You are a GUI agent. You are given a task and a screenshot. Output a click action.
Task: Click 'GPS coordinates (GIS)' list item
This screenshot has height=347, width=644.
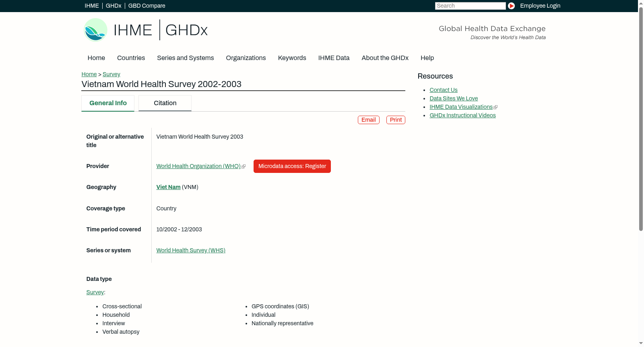[x=280, y=306]
